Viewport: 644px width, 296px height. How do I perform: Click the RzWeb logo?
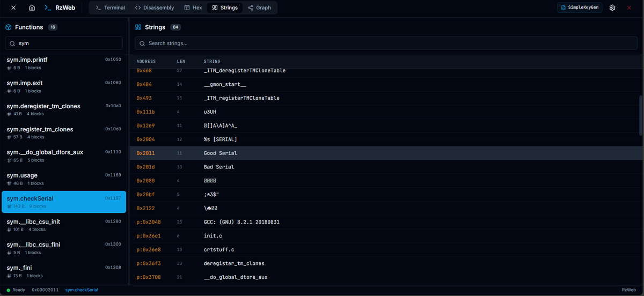click(x=60, y=8)
